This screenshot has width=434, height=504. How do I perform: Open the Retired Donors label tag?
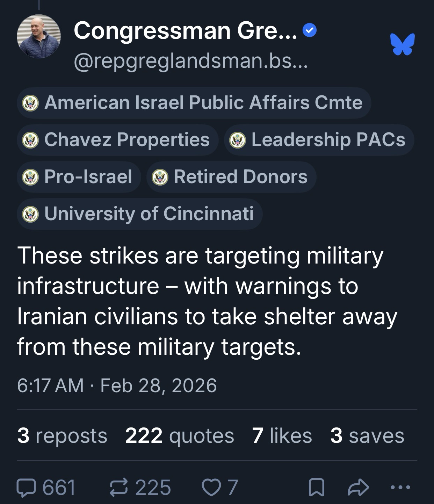231,177
